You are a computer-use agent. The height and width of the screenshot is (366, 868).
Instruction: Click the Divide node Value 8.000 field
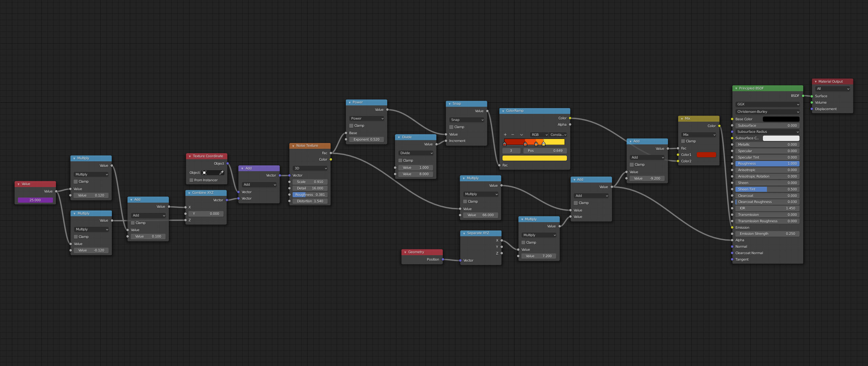416,174
